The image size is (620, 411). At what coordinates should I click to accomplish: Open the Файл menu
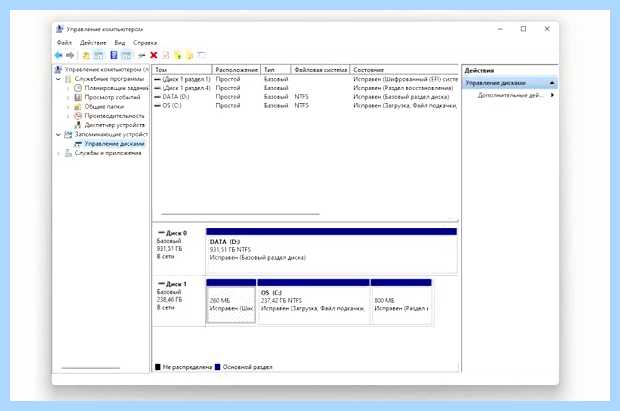64,43
